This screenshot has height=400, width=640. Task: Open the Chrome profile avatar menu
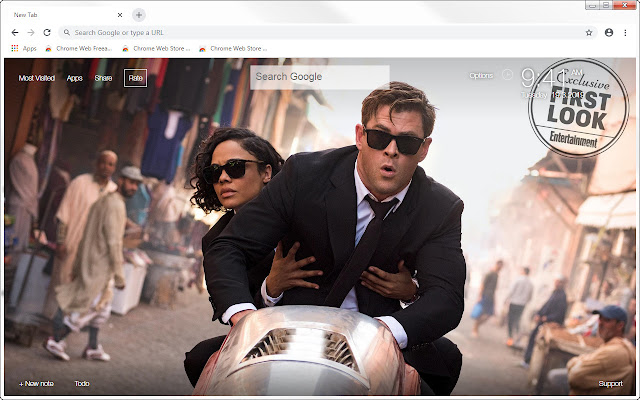609,33
